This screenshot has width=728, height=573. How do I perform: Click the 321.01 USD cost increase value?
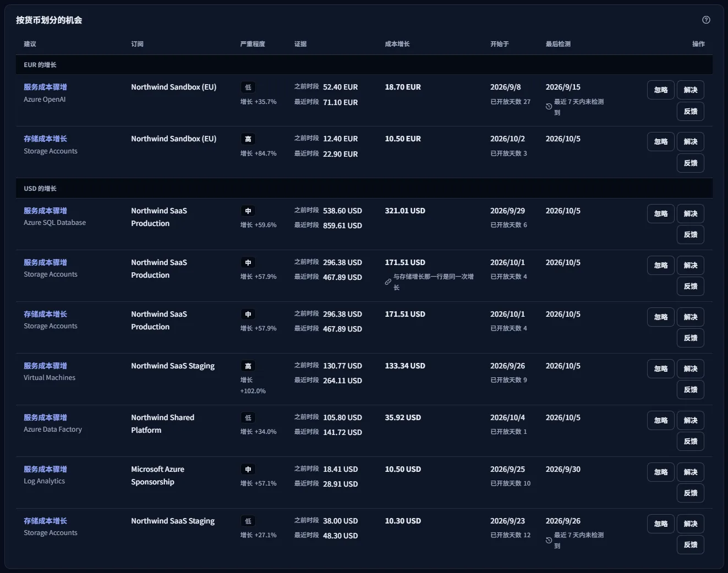point(405,211)
